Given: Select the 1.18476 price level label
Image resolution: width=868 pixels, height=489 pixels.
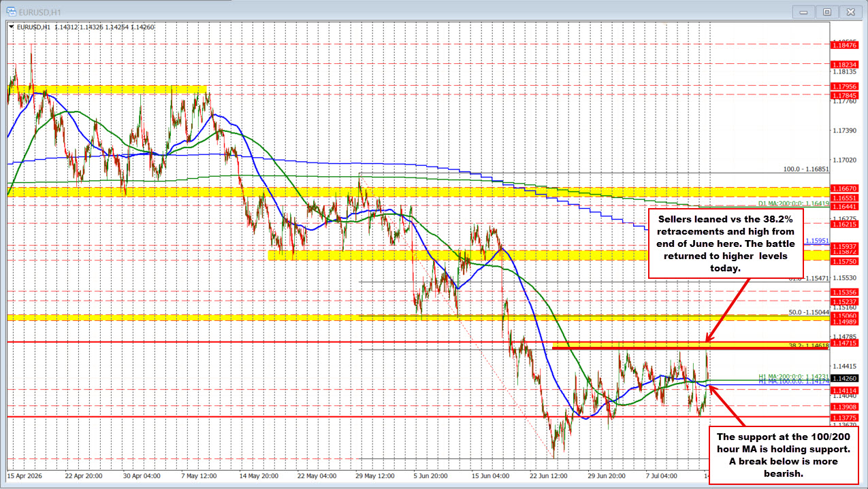Looking at the screenshot, I should (844, 45).
